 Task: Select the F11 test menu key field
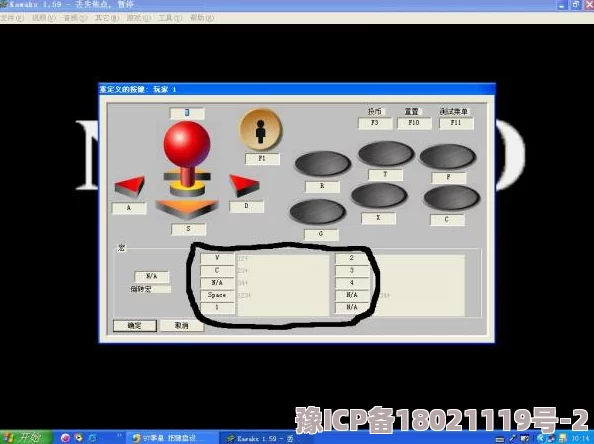[456, 123]
